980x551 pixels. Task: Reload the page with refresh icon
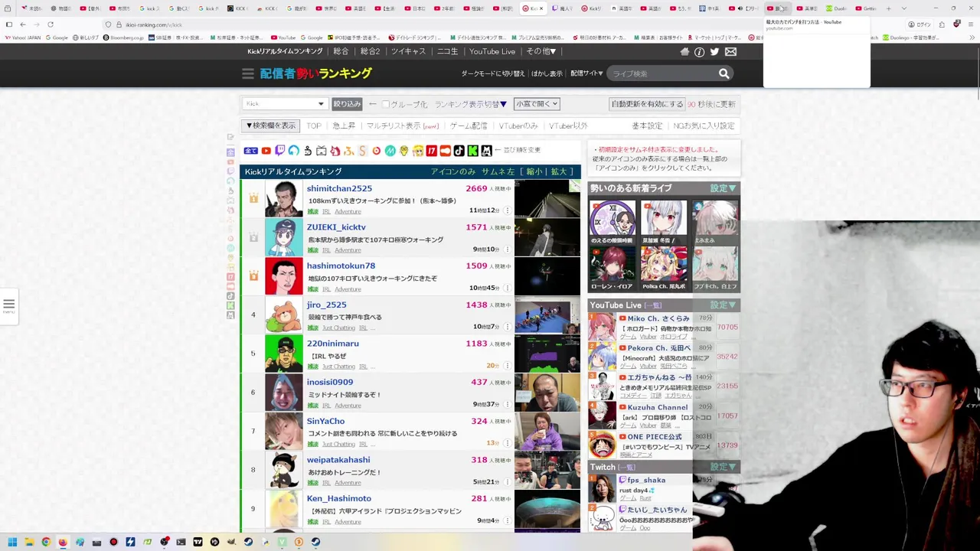tap(51, 24)
